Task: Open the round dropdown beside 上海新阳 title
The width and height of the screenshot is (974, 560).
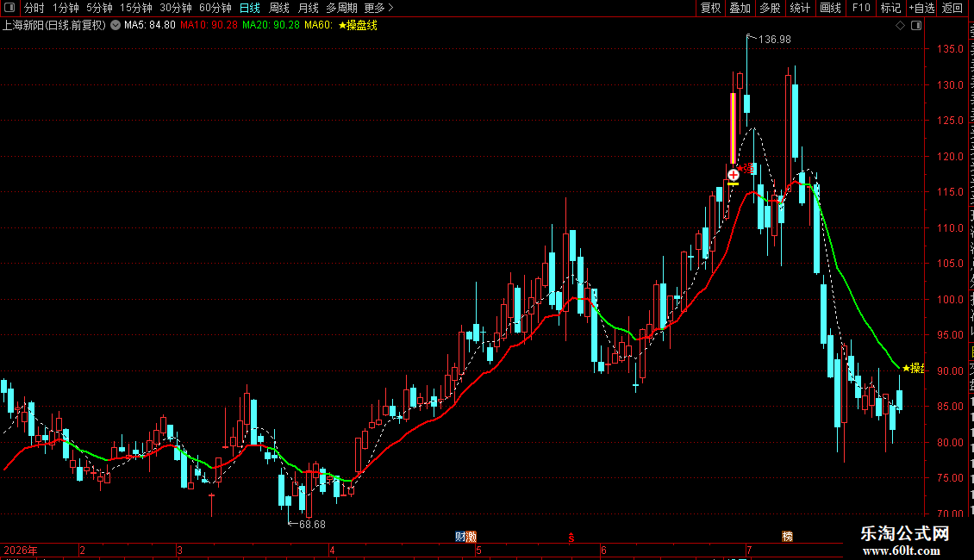Action: (x=116, y=26)
